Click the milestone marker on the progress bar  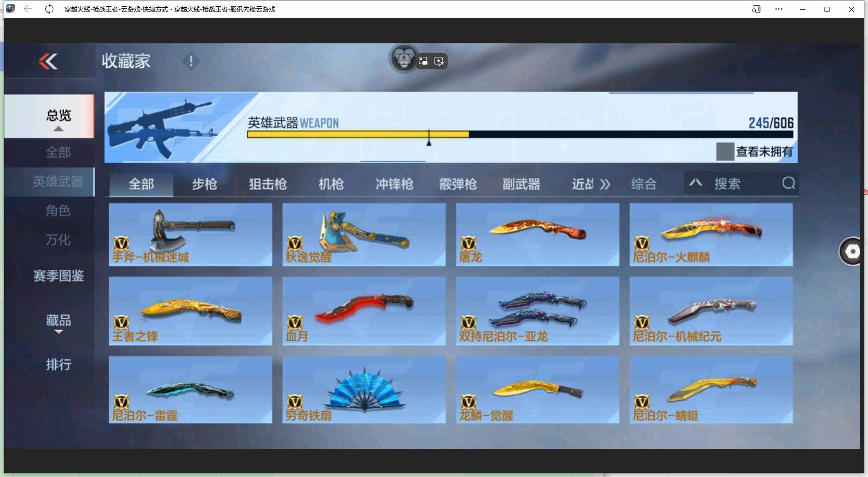click(x=429, y=138)
